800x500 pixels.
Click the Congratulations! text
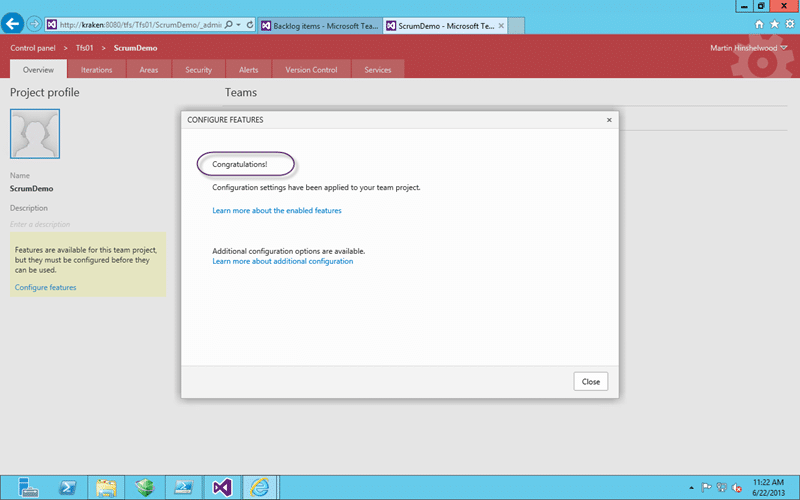240,164
